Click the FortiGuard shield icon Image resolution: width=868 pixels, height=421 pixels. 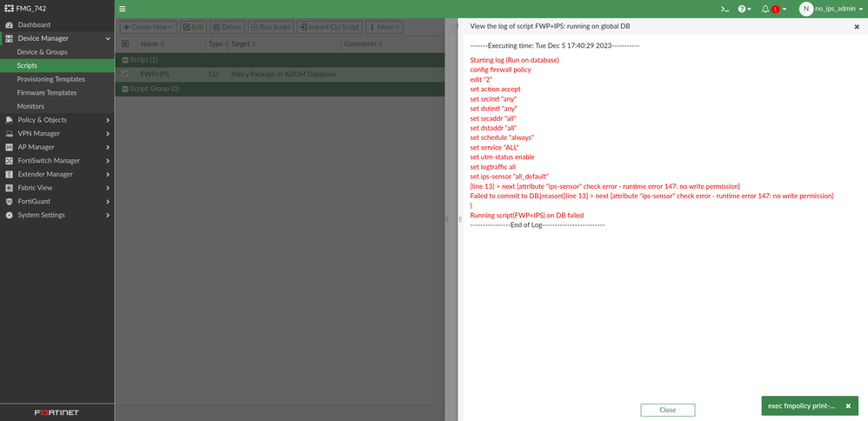pyautogui.click(x=9, y=202)
